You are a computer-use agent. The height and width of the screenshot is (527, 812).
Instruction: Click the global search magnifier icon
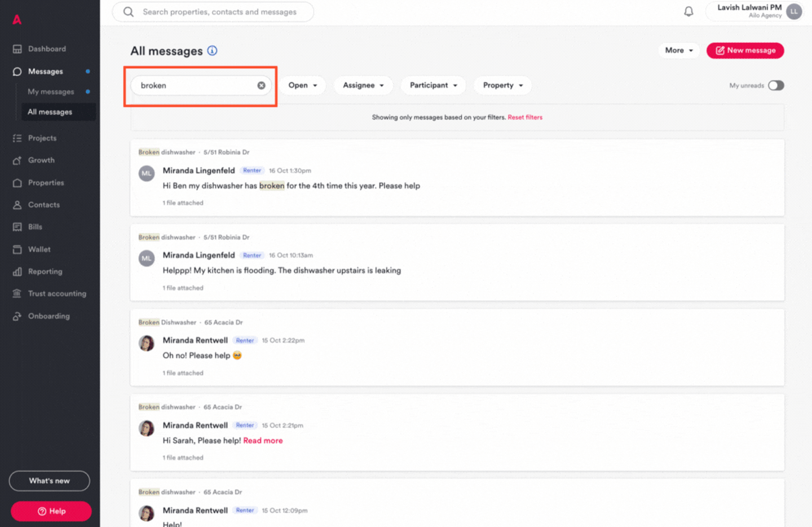point(129,12)
